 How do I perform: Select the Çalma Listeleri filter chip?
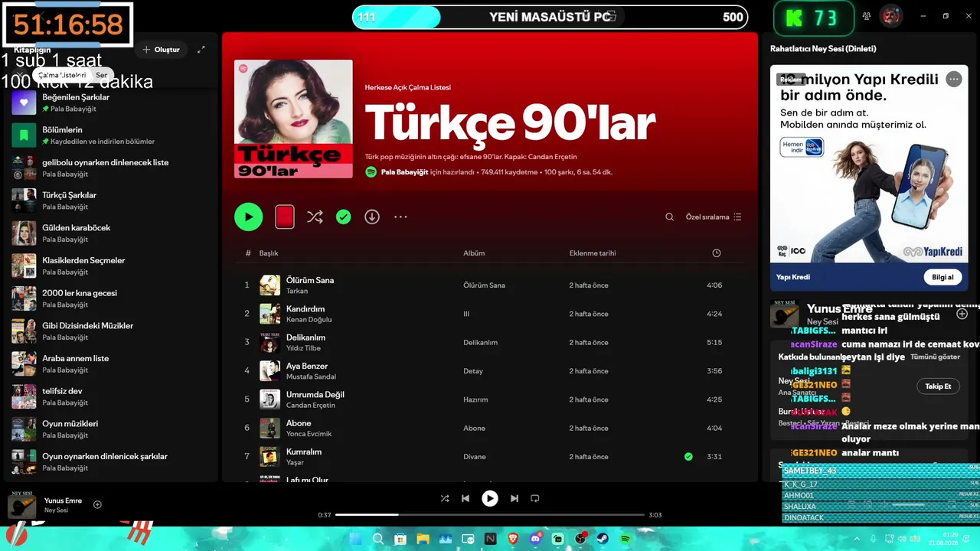coord(62,75)
